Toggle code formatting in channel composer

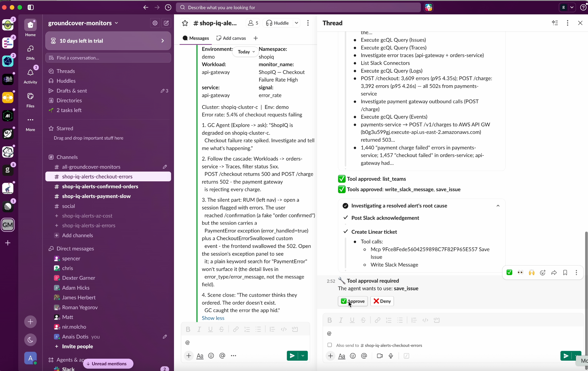coord(284,329)
